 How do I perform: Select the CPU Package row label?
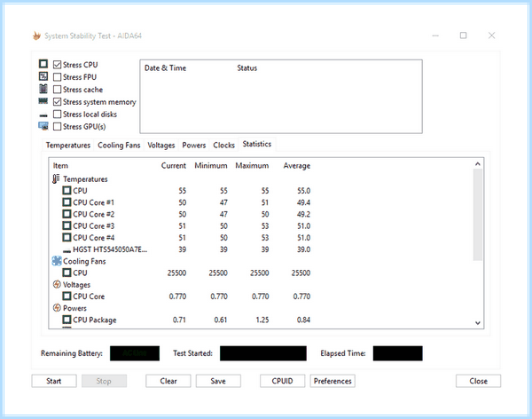click(95, 320)
